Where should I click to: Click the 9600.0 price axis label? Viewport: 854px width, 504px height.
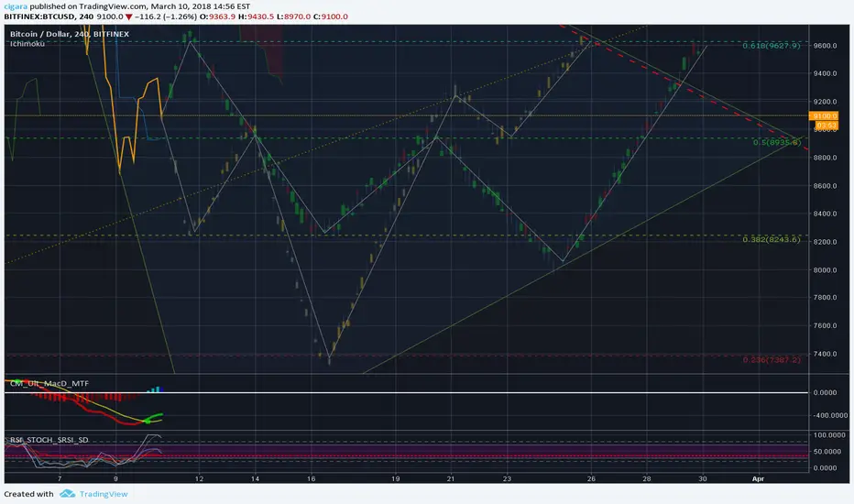click(x=825, y=46)
